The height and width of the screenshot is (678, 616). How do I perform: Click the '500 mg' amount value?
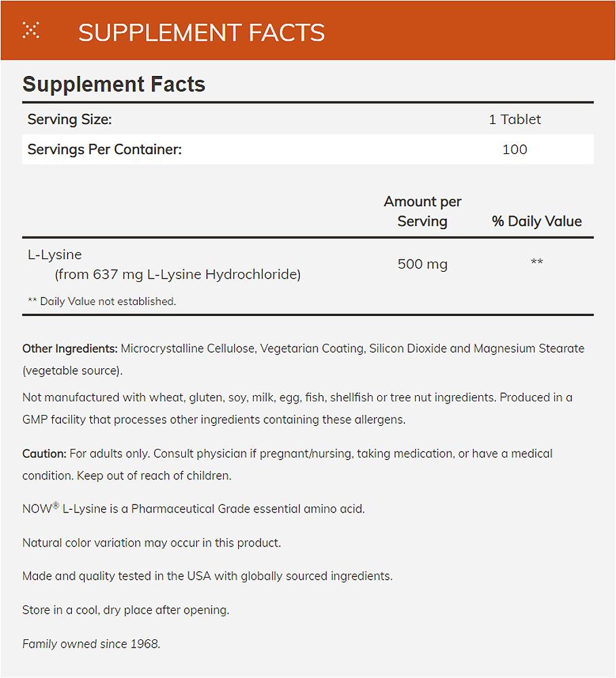click(422, 264)
